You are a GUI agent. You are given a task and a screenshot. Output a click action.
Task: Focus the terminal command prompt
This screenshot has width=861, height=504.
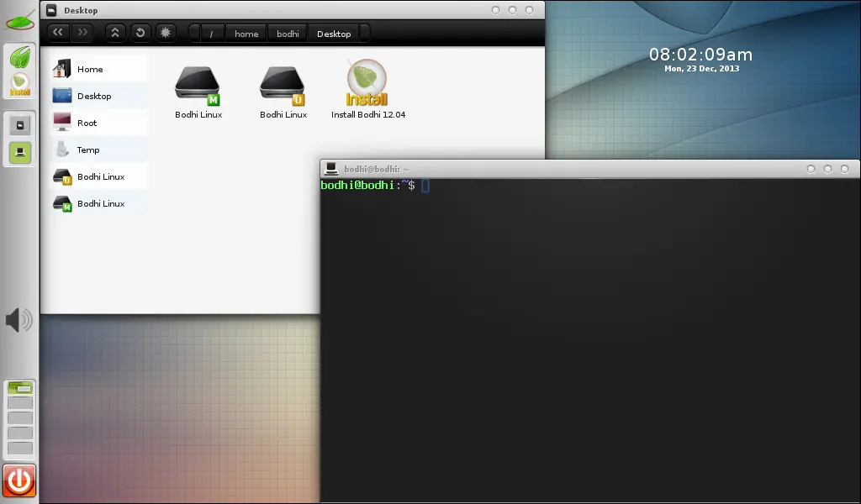(425, 186)
